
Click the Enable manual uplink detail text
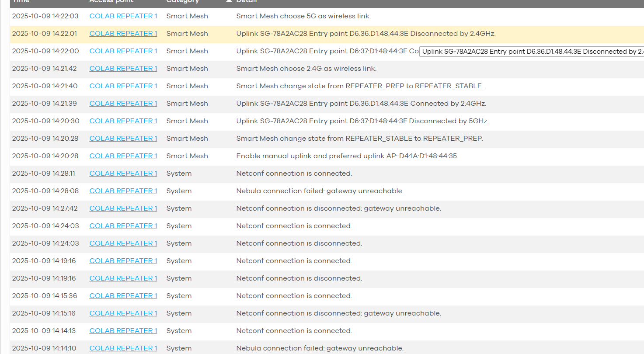tap(346, 156)
